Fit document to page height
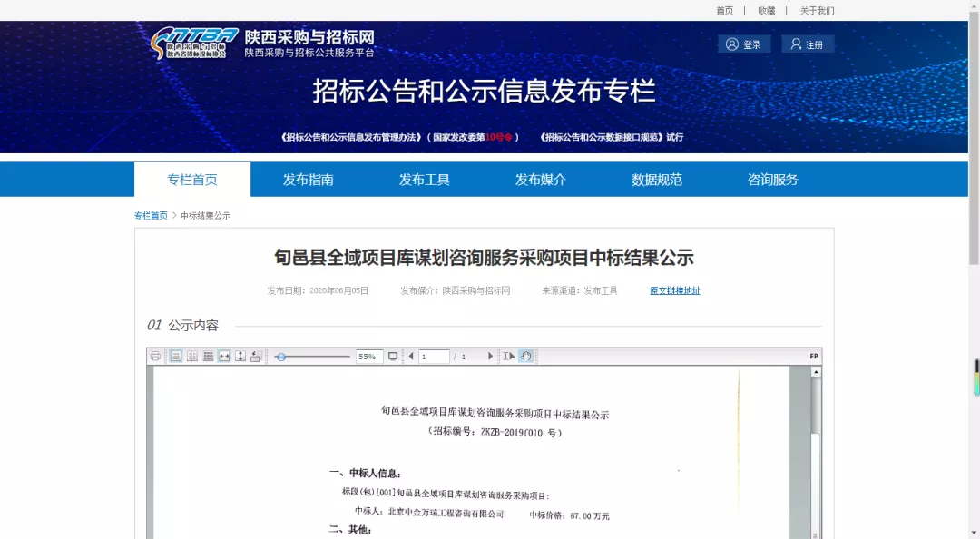980x539 pixels. pos(240,357)
